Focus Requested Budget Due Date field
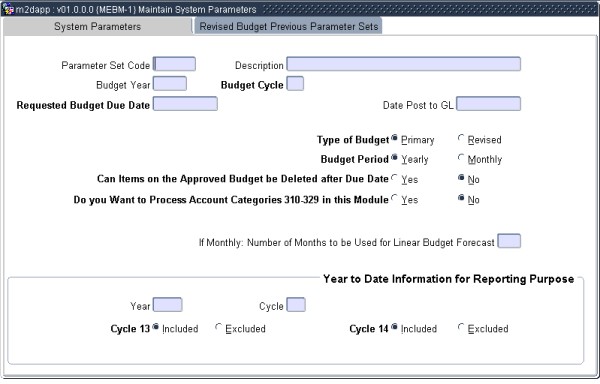 pos(185,104)
